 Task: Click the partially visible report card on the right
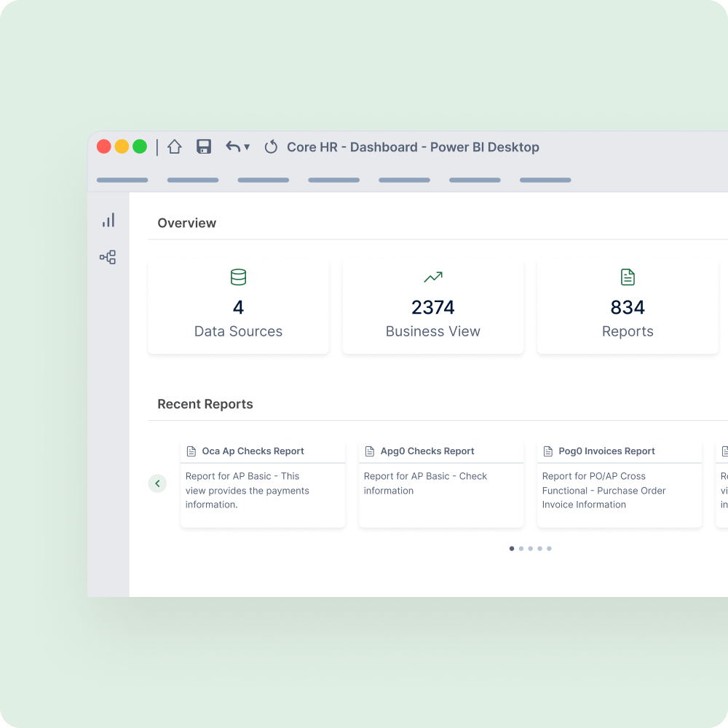(721, 483)
